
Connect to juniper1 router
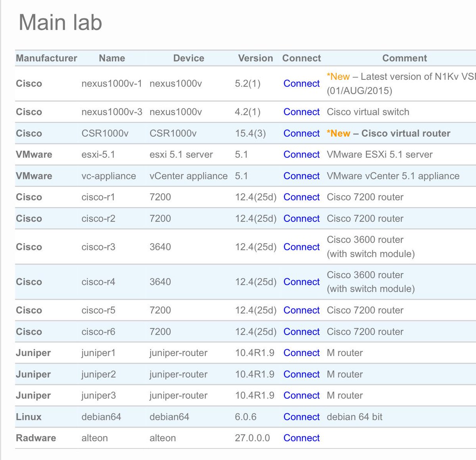tap(301, 353)
